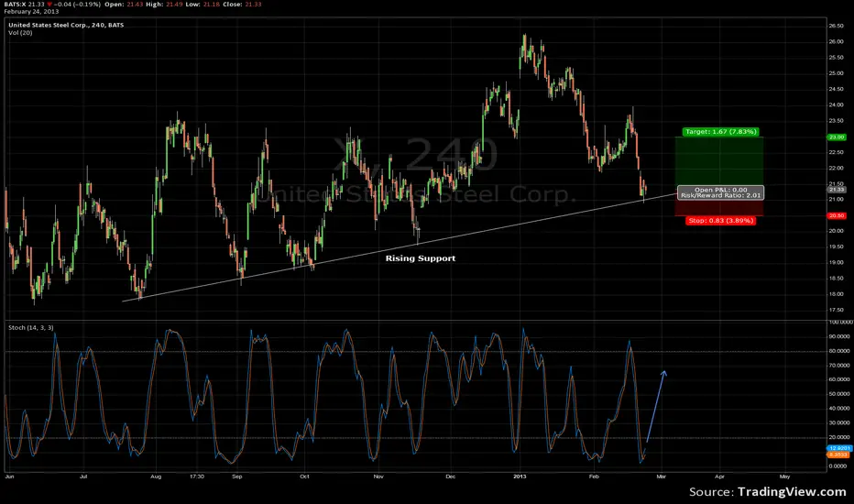This screenshot has height=504, width=854.
Task: Click the 50.0000 stochastic axis label
Action: 838,394
